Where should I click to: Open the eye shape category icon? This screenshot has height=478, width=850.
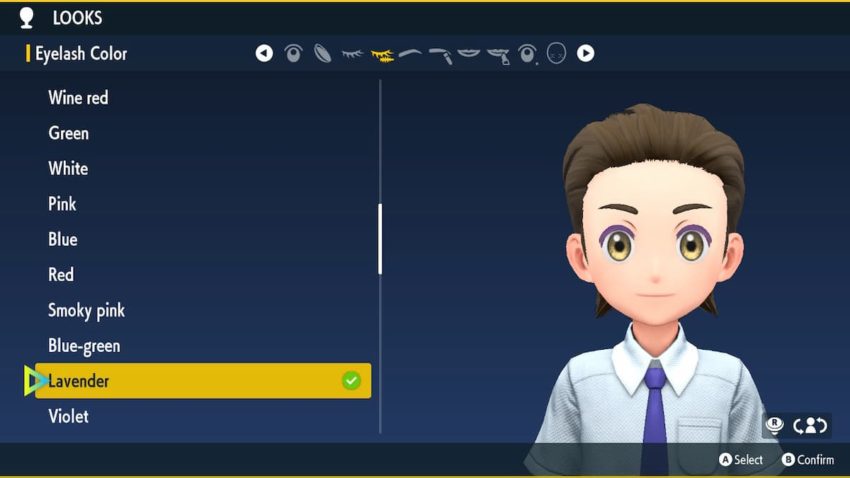point(293,53)
